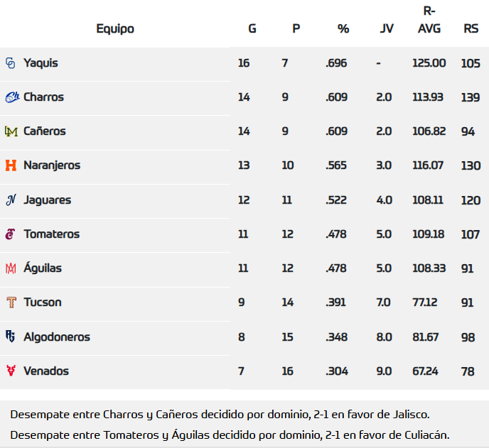Sort by the % percentage column header
The height and width of the screenshot is (448, 489).
(x=343, y=29)
